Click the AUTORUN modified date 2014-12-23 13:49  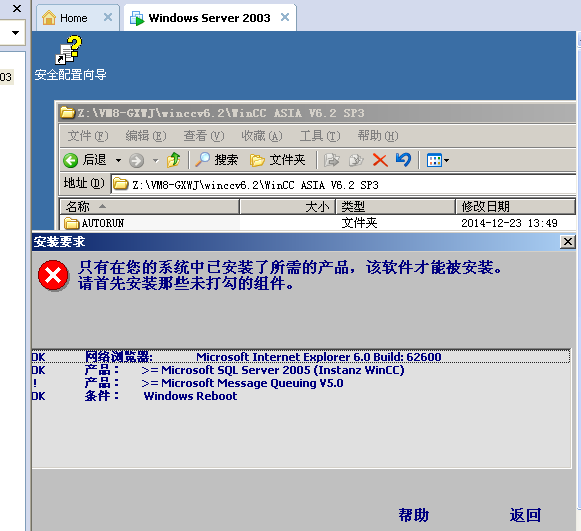[509, 223]
